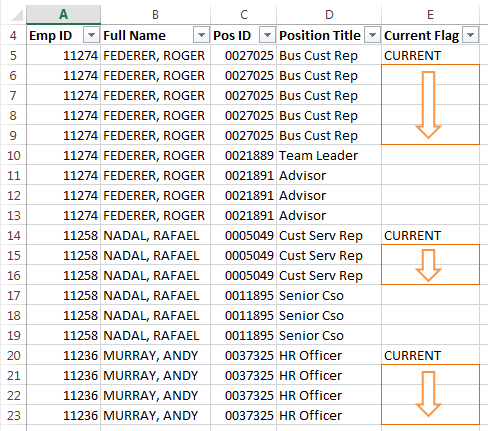Image resolution: width=488 pixels, height=431 pixels.
Task: Open the Position Title filter dropdown
Action: [372, 35]
